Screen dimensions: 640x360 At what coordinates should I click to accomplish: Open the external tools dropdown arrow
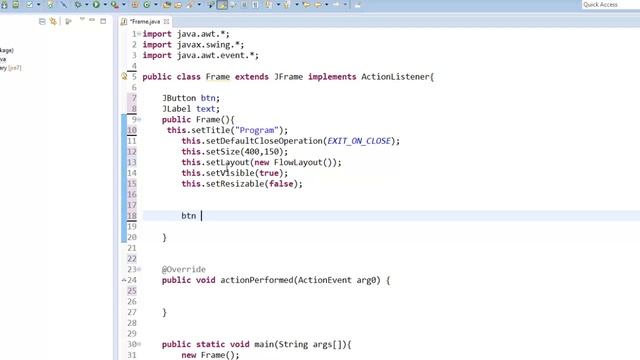[124, 4]
